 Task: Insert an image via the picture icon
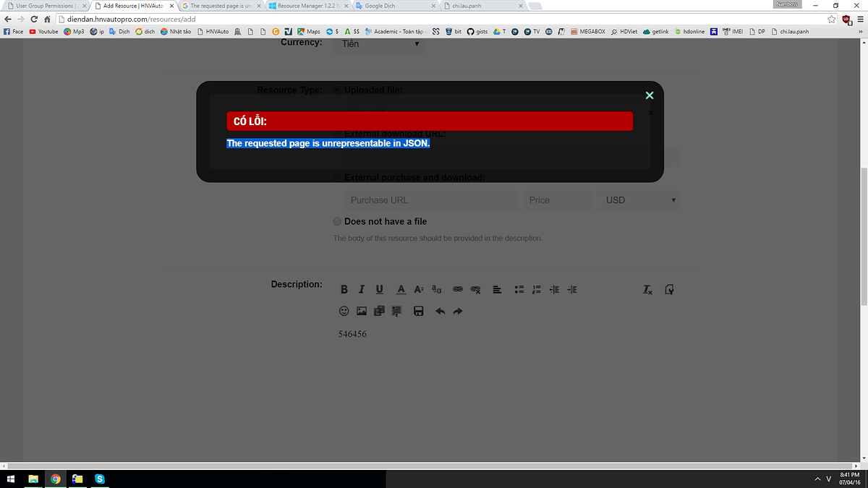(362, 312)
